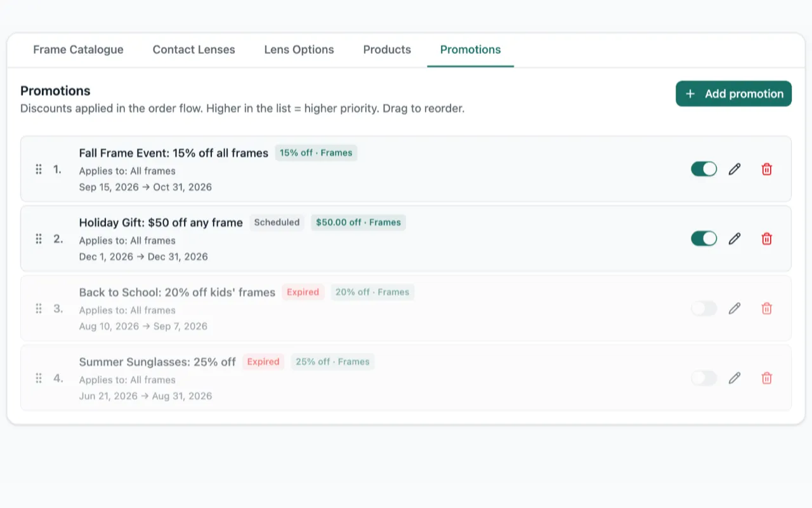Select the Products tab
This screenshot has width=812, height=508.
tap(387, 50)
